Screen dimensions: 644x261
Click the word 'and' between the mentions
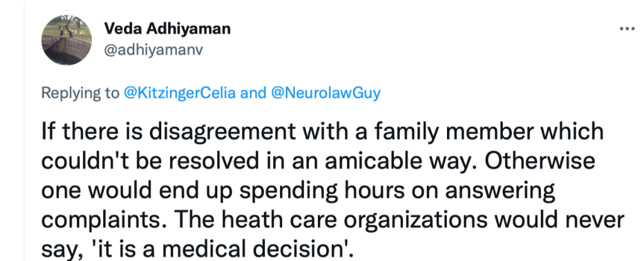tap(254, 93)
